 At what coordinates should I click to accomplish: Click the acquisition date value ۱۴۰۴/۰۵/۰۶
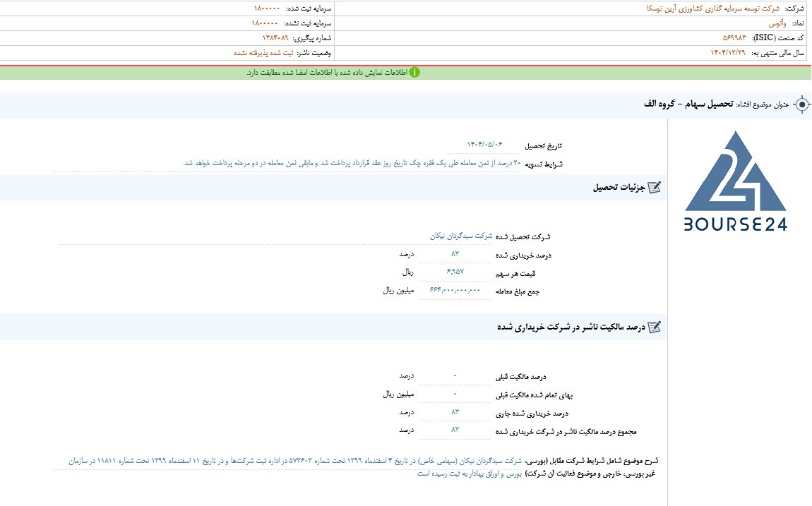point(484,145)
